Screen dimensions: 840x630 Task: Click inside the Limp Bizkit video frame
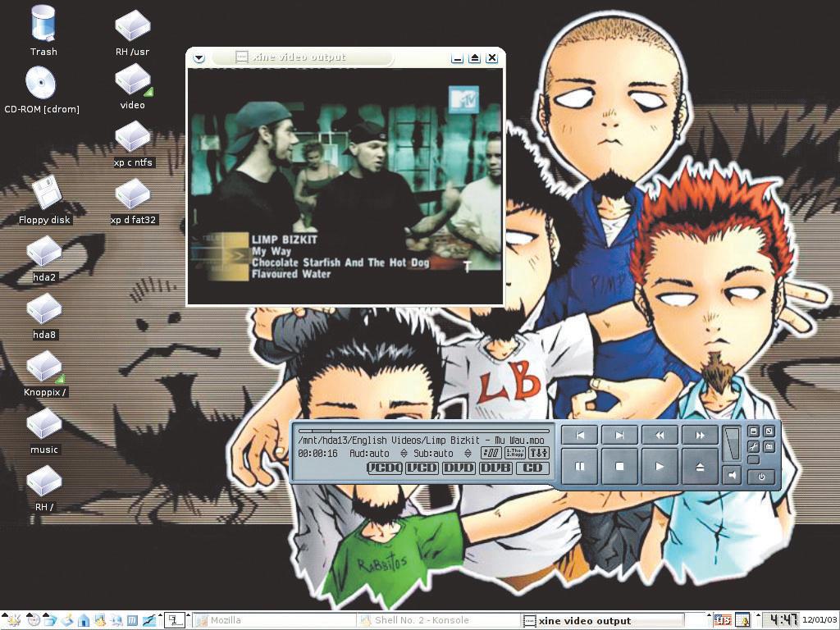(x=345, y=186)
